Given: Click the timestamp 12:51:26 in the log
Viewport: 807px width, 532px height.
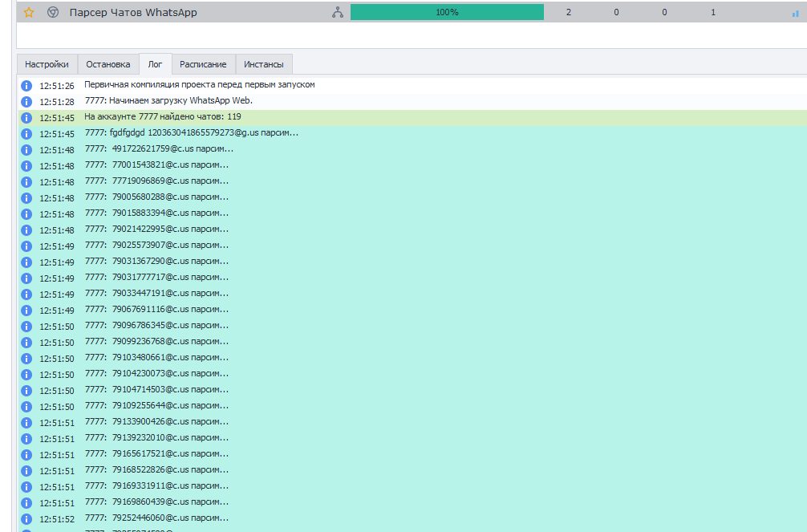Looking at the screenshot, I should coord(57,86).
